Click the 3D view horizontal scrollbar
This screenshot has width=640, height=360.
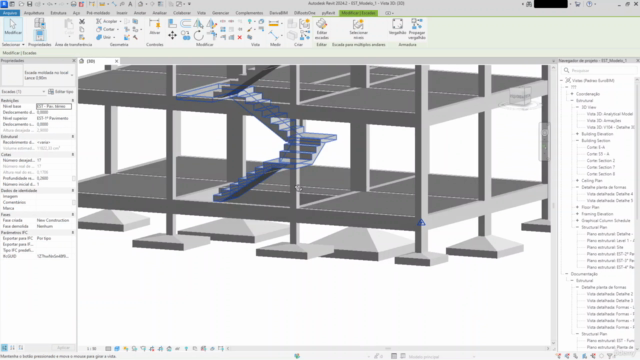388,349
